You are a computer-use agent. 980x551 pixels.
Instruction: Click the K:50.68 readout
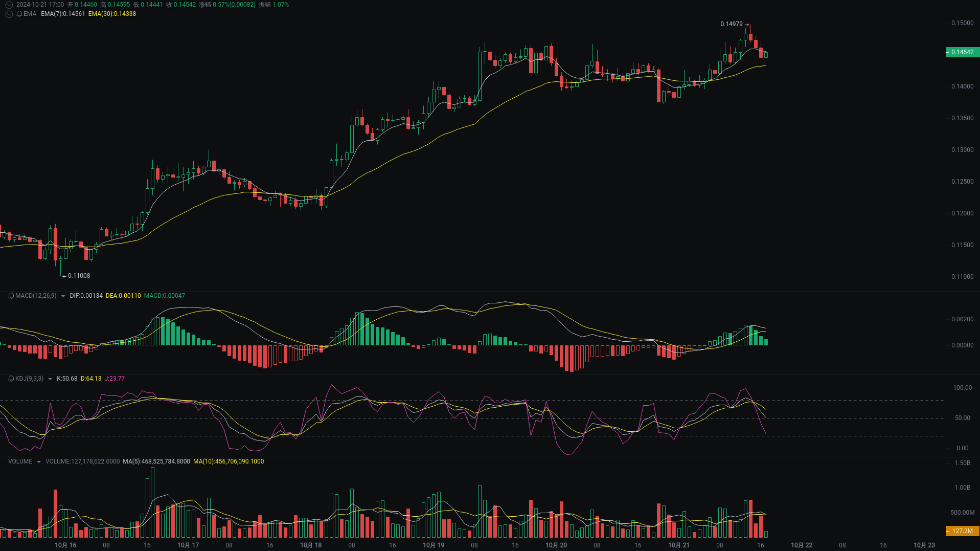67,379
